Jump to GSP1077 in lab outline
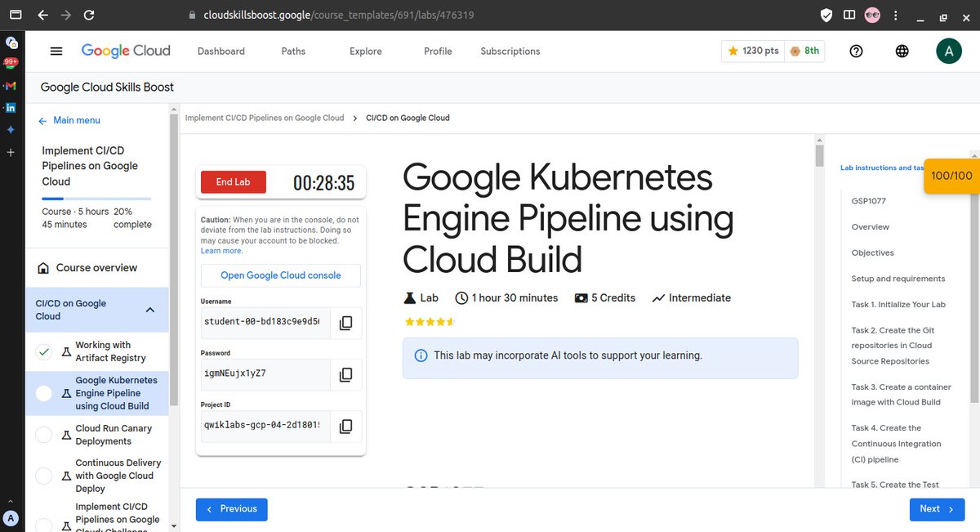Screen dimensions: 980x532 (869, 201)
